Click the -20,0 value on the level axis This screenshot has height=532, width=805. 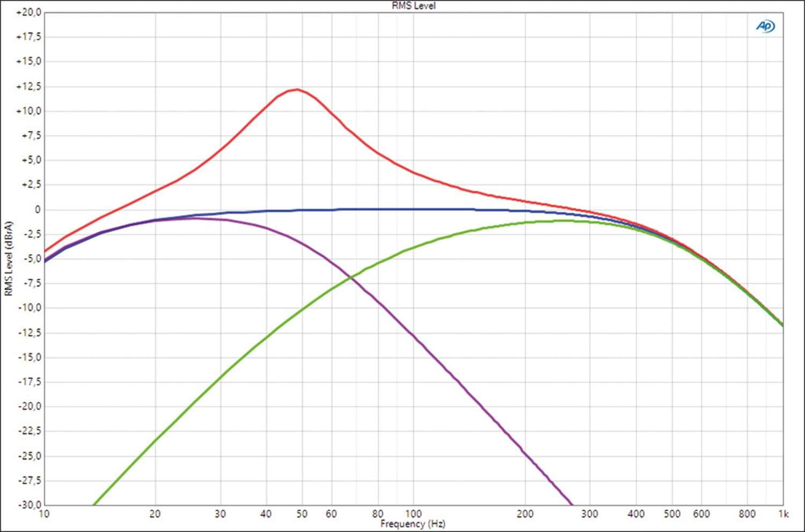30,407
